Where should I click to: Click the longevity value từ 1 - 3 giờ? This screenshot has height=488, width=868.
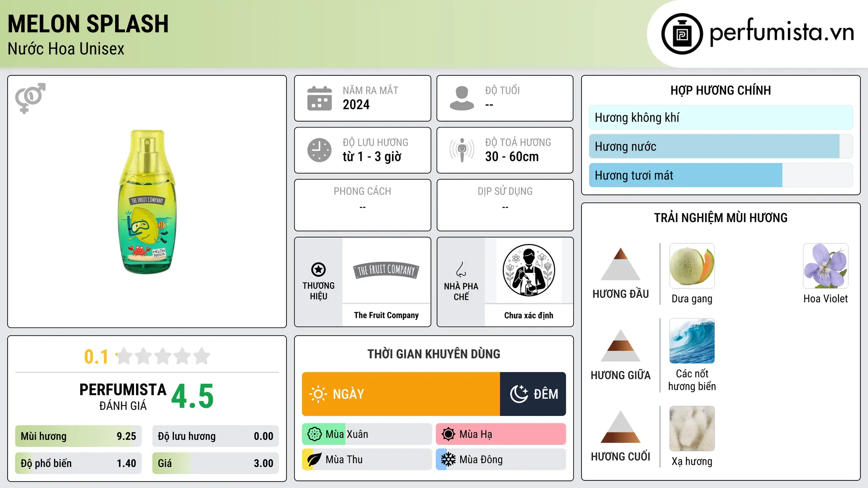(x=372, y=157)
